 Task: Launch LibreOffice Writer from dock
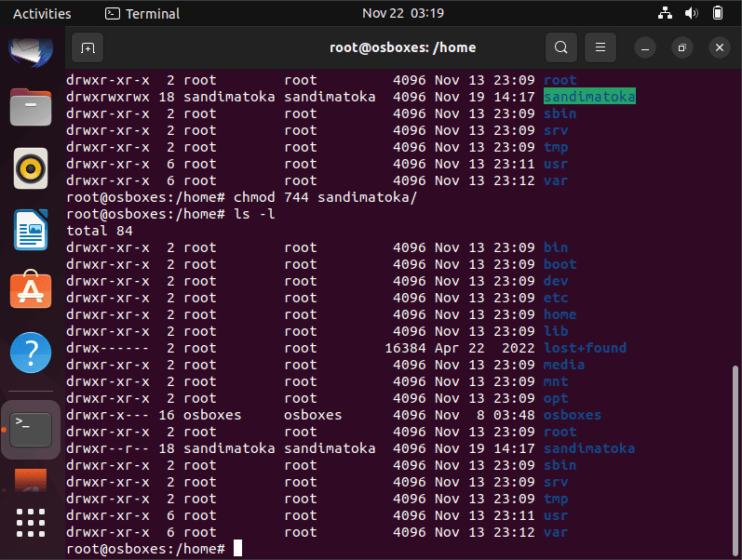[31, 230]
